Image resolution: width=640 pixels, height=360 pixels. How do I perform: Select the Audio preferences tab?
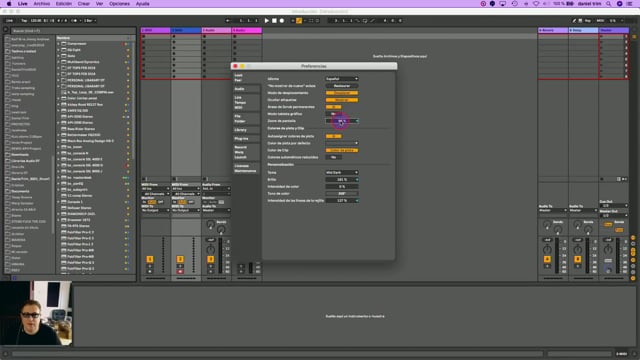tap(247, 89)
